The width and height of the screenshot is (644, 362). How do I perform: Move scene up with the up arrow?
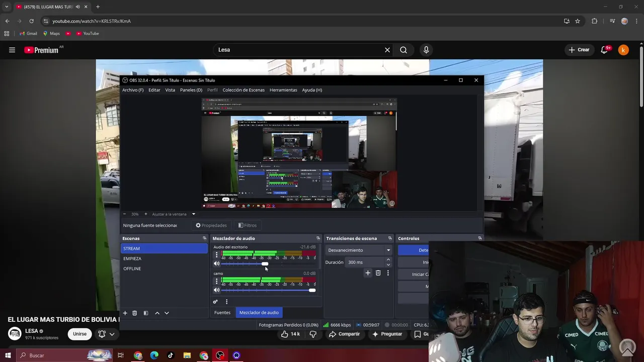(x=157, y=313)
